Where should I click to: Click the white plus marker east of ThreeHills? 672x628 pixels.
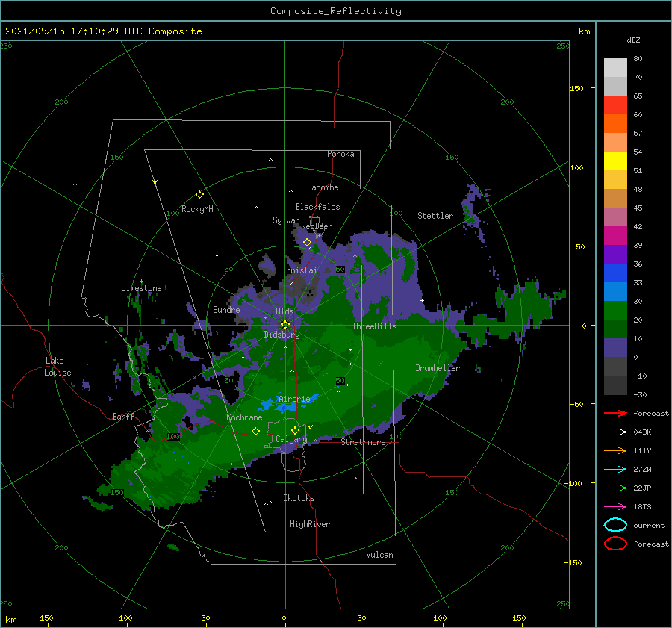[x=422, y=300]
